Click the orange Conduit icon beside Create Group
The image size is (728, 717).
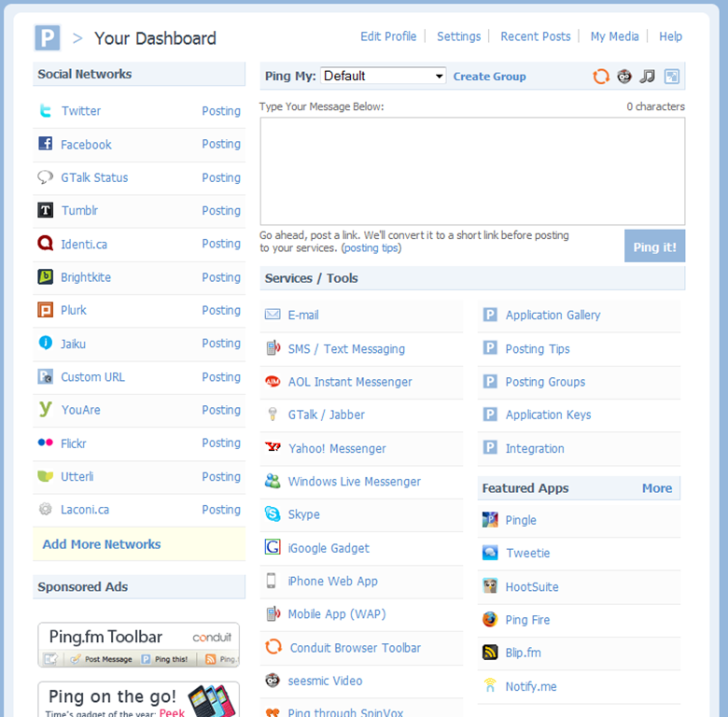click(601, 77)
